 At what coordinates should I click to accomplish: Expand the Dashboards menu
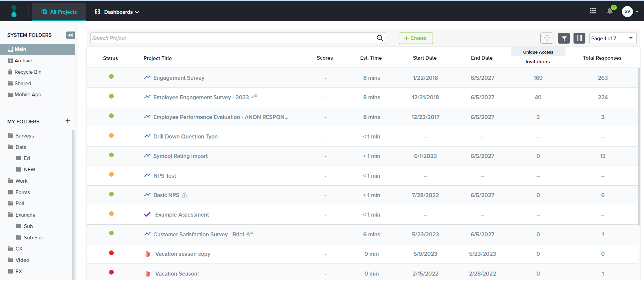click(x=117, y=12)
